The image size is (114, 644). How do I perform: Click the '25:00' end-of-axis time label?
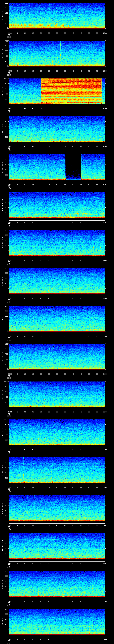[x=105, y=412]
